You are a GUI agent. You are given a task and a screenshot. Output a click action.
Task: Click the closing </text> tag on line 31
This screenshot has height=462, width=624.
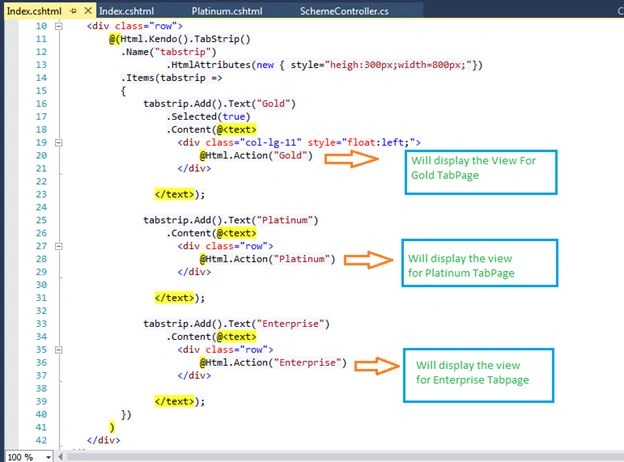tap(174, 298)
